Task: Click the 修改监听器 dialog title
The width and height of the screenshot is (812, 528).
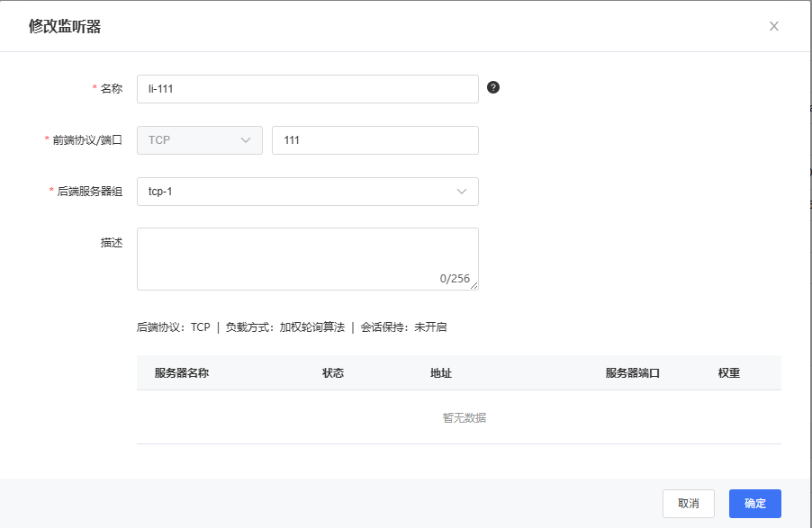Action: [x=65, y=26]
